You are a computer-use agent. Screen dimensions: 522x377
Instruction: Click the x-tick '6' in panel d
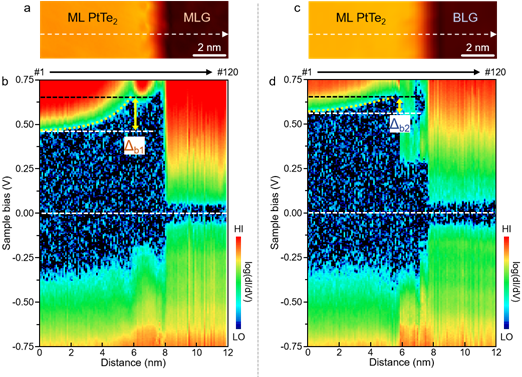(402, 353)
